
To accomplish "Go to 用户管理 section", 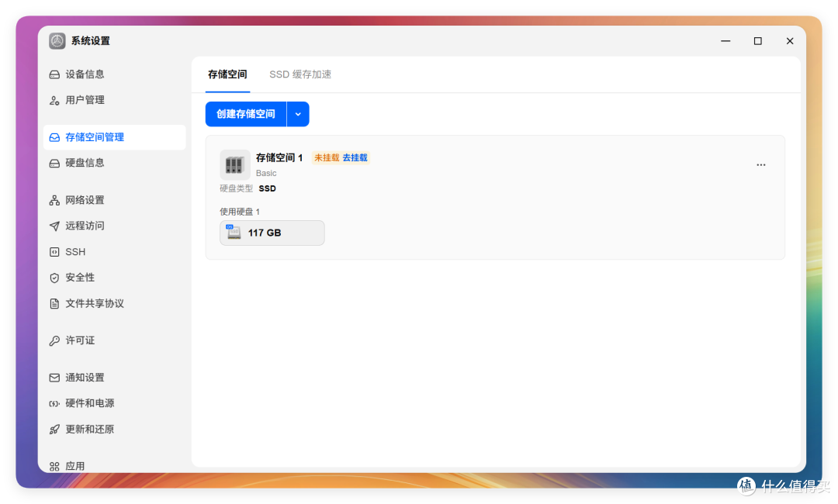I will click(114, 100).
